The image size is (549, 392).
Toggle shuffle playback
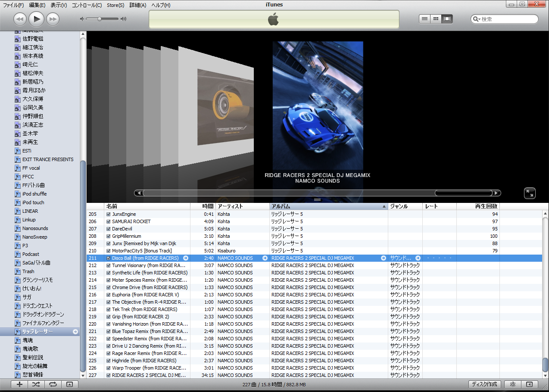point(36,384)
